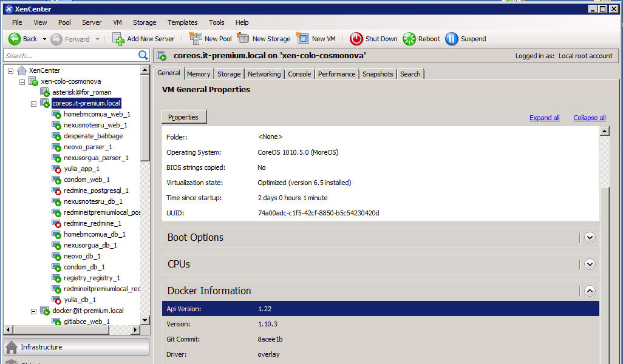Click the Shut Down button label
Viewport: 623px width, 364px height.
click(381, 39)
